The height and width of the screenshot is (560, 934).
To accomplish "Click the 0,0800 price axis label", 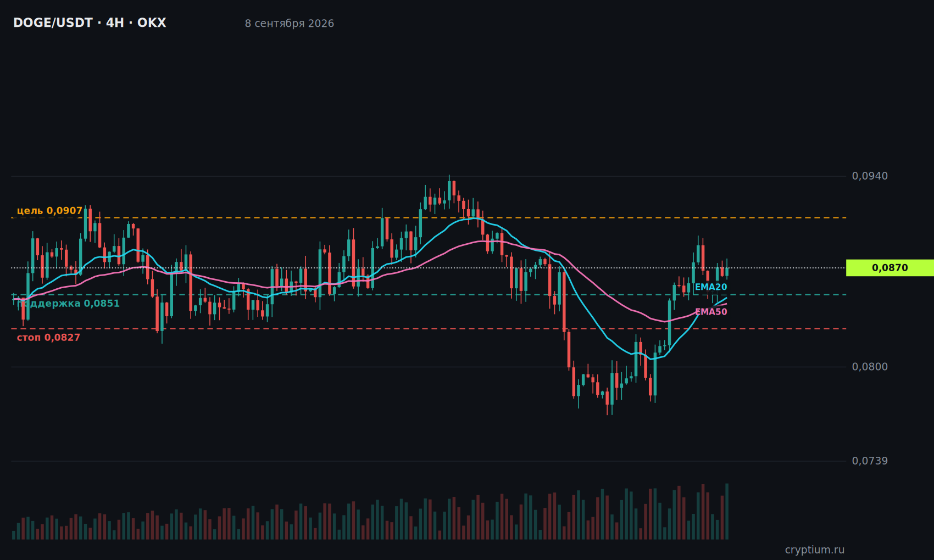I will 870,367.
